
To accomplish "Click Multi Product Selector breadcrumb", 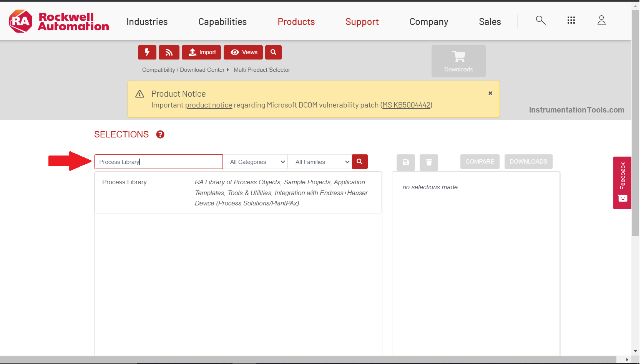I will click(x=262, y=70).
